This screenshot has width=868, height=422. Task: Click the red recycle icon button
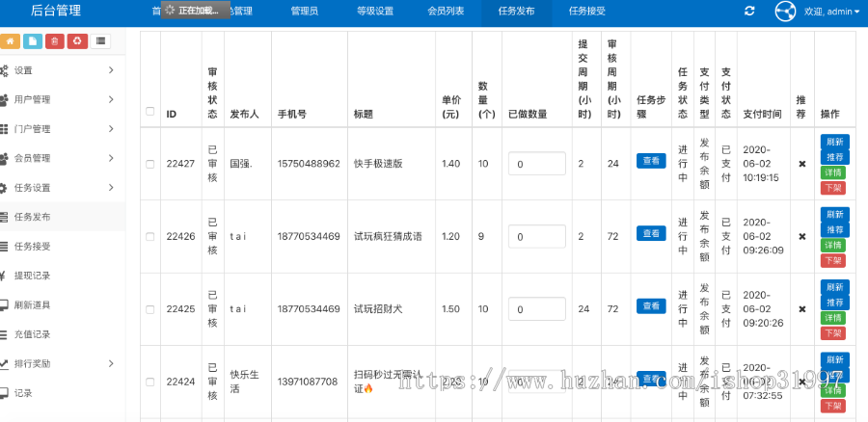pos(77,40)
